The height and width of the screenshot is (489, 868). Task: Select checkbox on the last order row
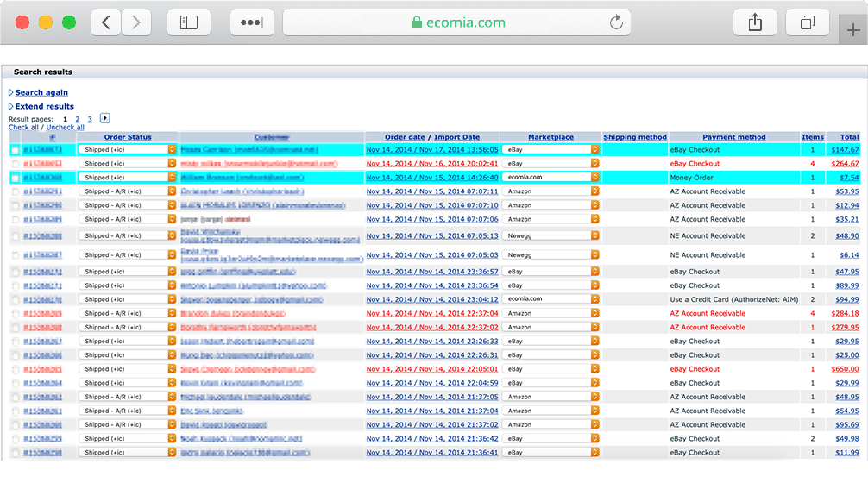click(x=15, y=453)
